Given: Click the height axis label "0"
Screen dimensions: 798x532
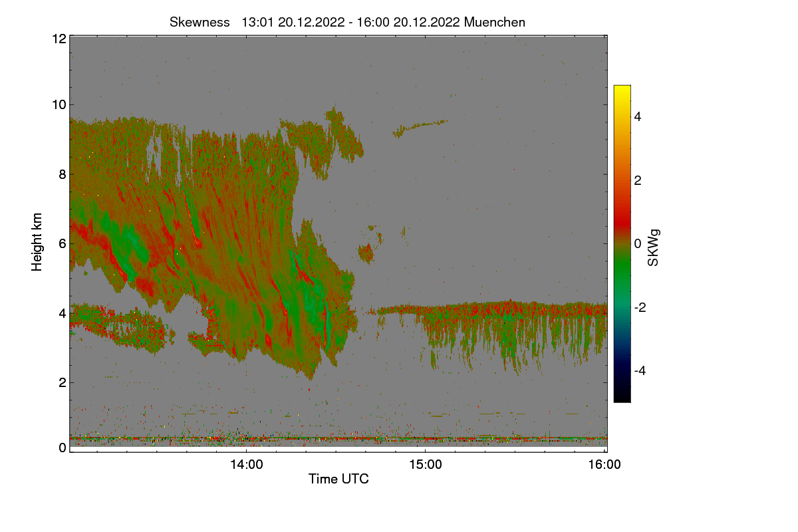Looking at the screenshot, I should click(62, 448).
